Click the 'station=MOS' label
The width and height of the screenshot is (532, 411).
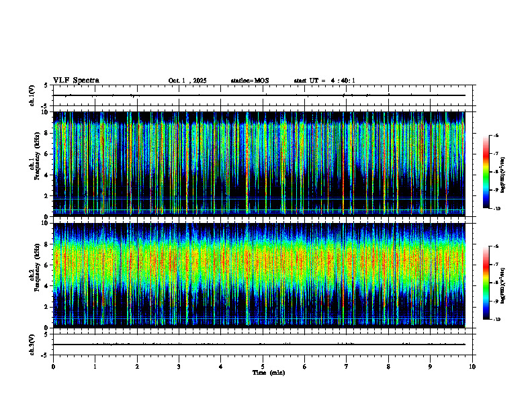tap(250, 81)
